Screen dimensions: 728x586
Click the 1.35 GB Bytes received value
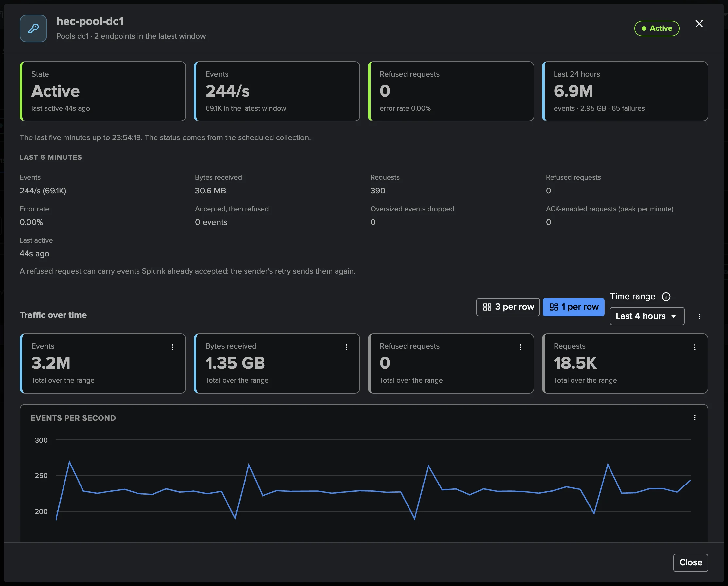(235, 363)
